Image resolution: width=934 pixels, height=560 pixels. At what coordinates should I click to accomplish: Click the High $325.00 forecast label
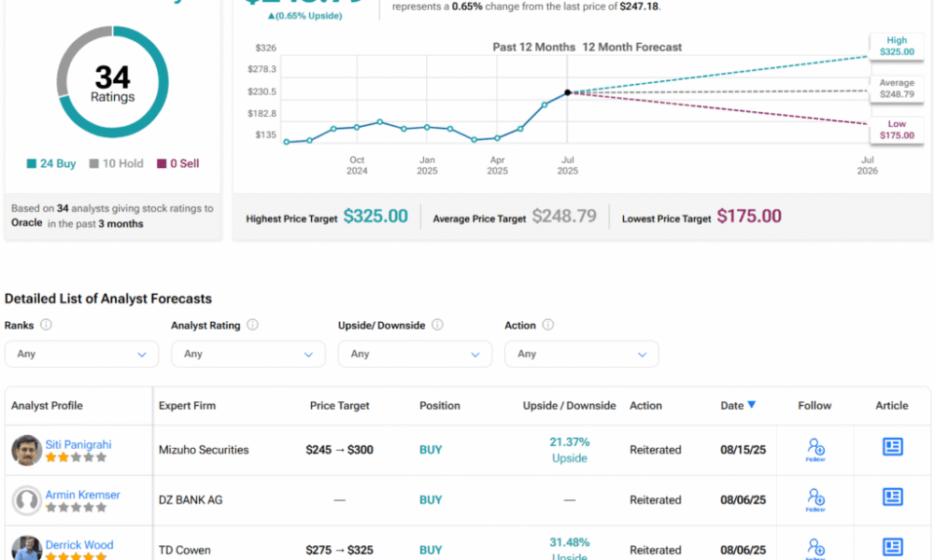coord(897,46)
